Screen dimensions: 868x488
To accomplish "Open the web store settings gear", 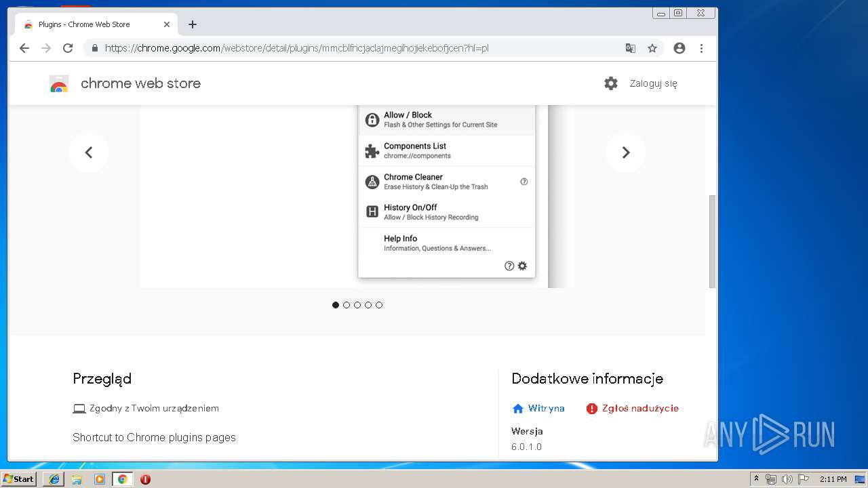I will 611,83.
